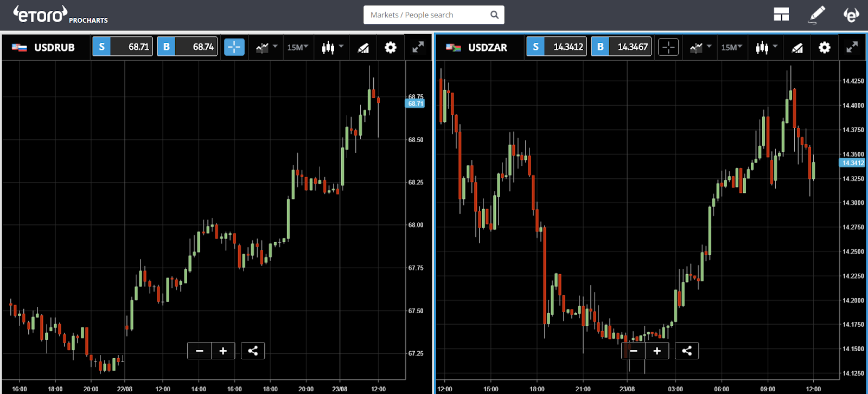Image resolution: width=868 pixels, height=394 pixels.
Task: Open the eToro bull logo icon
Action: coord(851,15)
